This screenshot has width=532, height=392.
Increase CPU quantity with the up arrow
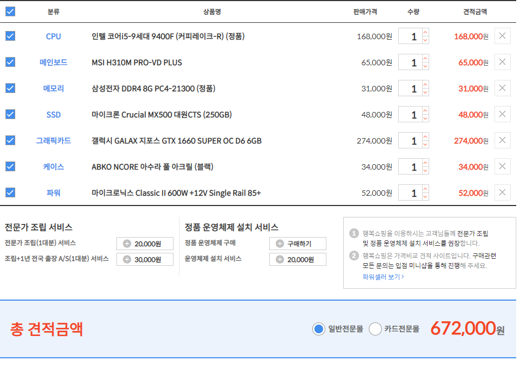point(425,32)
